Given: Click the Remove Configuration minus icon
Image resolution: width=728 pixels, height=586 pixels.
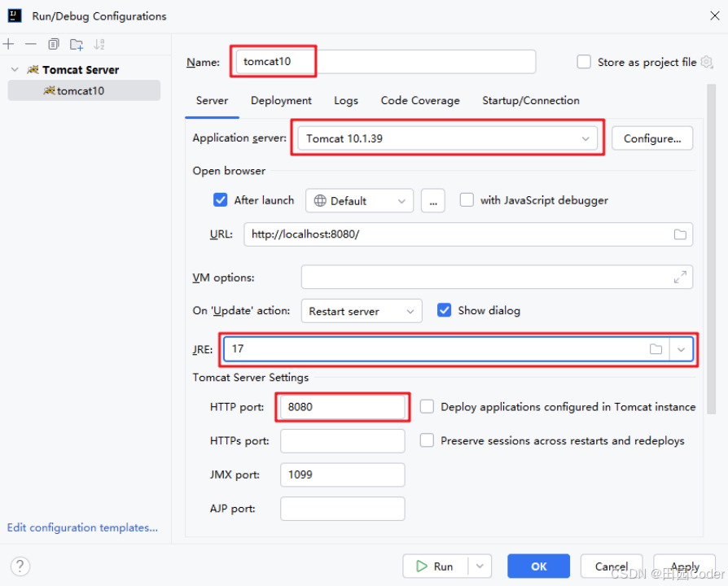Looking at the screenshot, I should tap(30, 44).
